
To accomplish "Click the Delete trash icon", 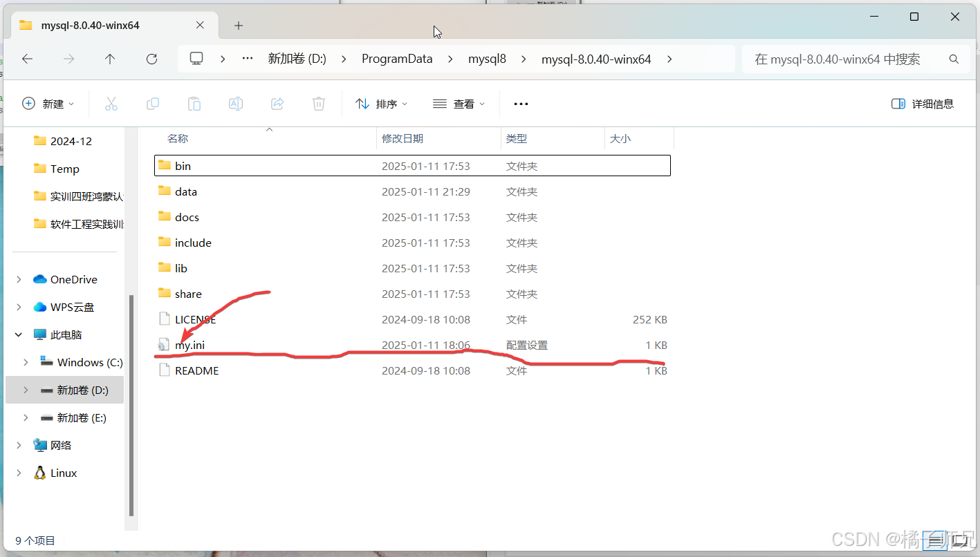I will pyautogui.click(x=319, y=104).
